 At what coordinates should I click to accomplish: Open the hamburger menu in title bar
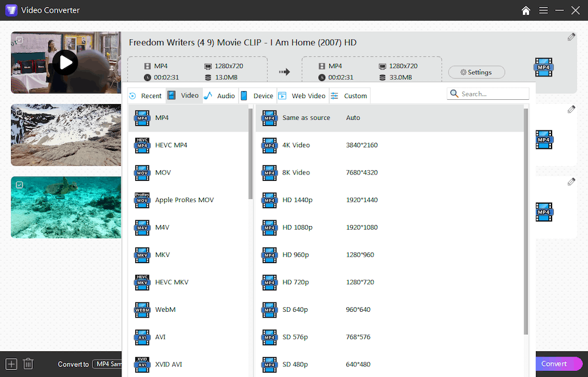coord(543,10)
